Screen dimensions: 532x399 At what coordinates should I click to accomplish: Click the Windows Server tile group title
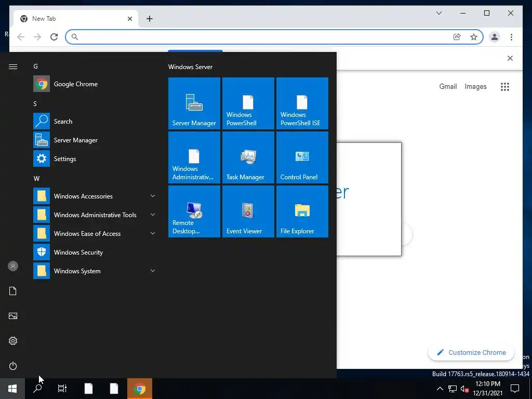[x=190, y=67]
